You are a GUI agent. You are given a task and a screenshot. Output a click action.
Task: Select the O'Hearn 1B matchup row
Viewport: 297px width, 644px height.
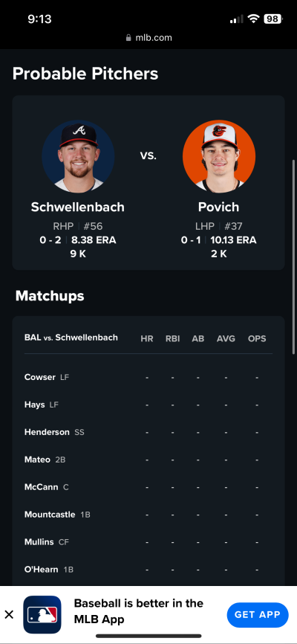(148, 570)
